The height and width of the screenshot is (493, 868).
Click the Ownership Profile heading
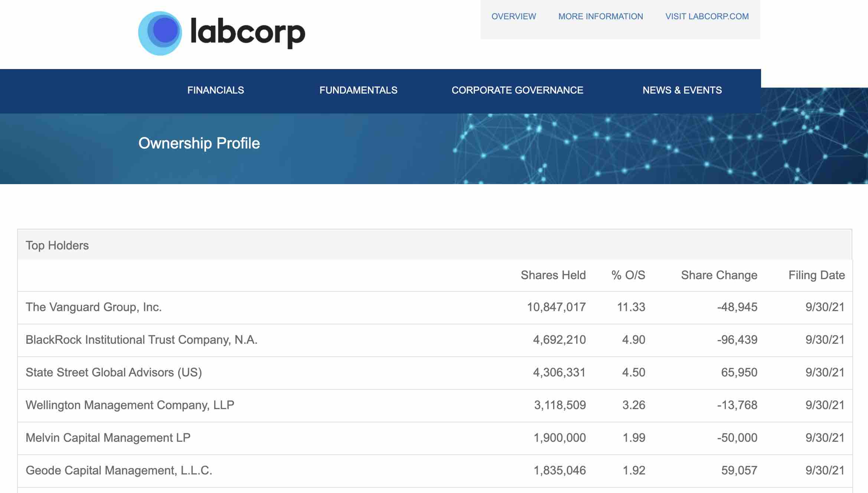(x=199, y=143)
